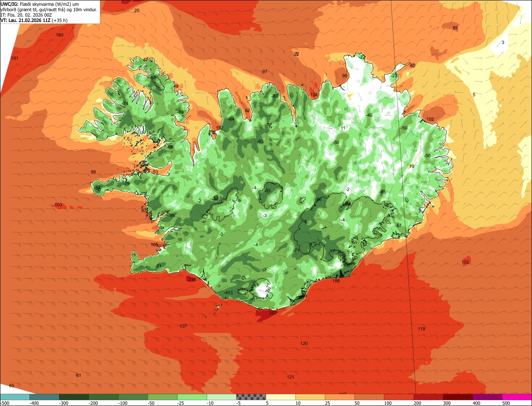Click the '-113' value in south Iceland

pyautogui.click(x=228, y=293)
